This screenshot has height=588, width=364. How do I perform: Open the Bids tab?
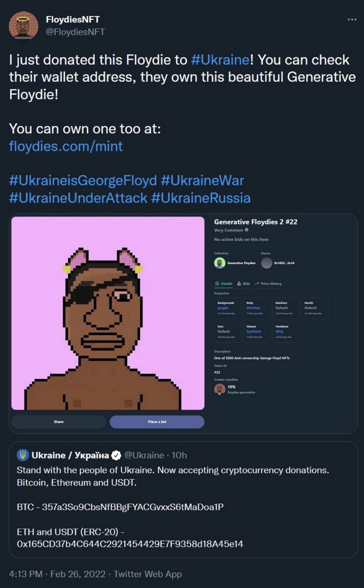tap(244, 284)
